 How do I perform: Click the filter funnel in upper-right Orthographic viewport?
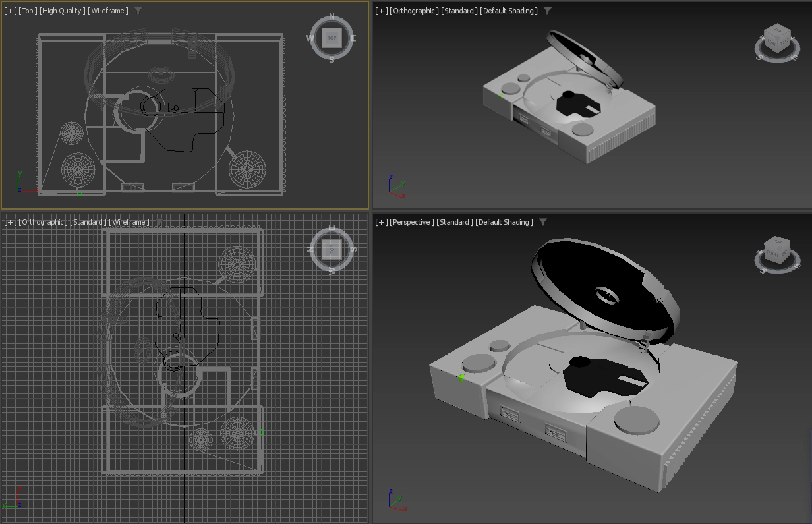click(547, 11)
